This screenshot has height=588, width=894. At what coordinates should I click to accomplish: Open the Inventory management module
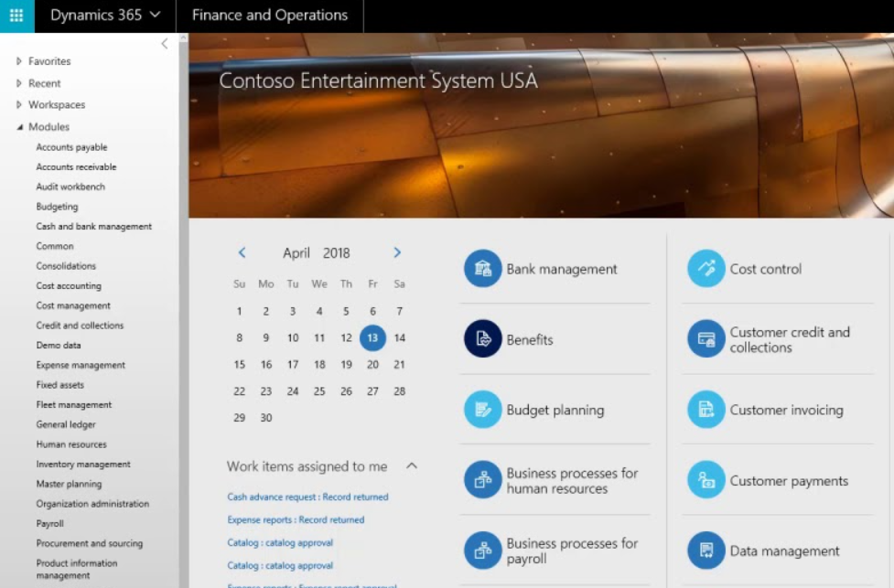83,465
